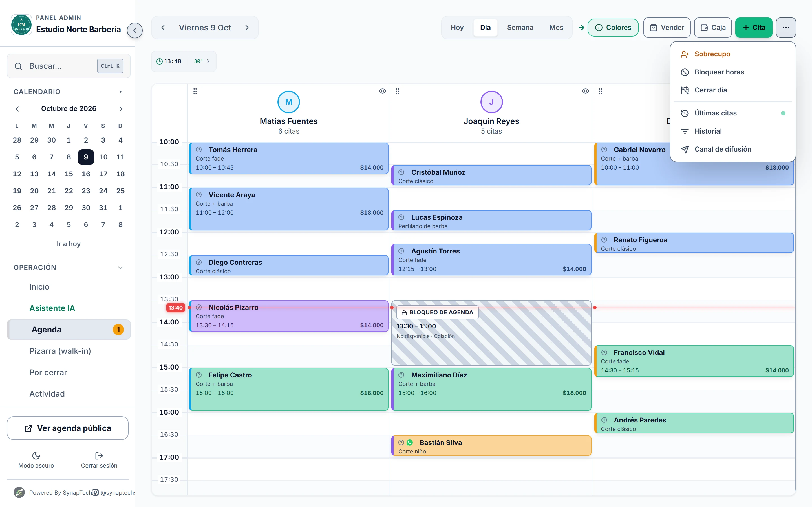
Task: Click the drag handle on Joaquín Reyes column
Action: click(x=398, y=91)
